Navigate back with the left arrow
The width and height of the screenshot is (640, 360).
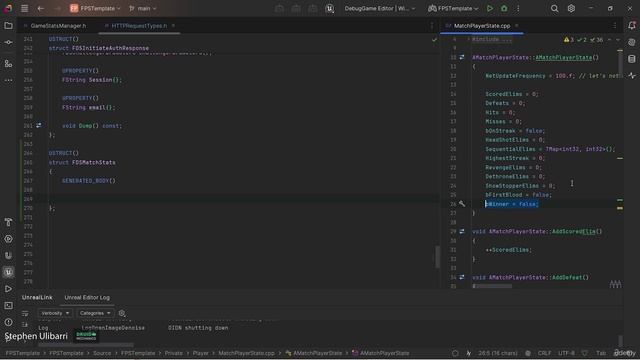coord(40,8)
